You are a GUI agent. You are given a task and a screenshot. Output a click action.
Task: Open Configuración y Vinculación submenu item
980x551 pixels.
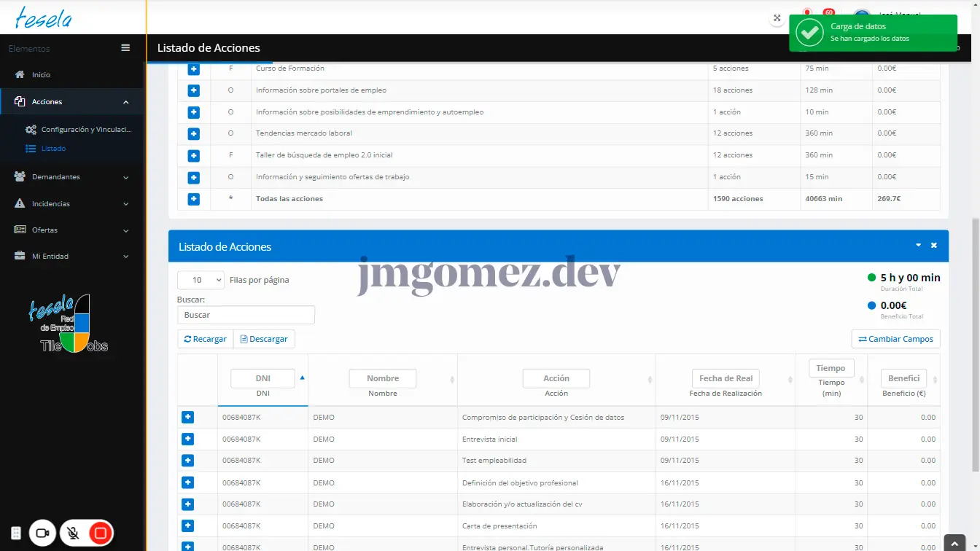85,130
